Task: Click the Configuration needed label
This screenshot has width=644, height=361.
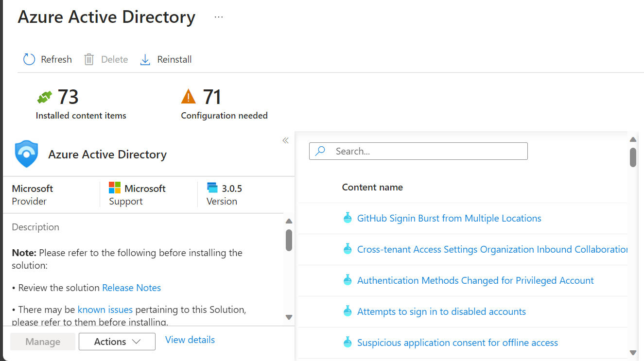Action: point(224,116)
